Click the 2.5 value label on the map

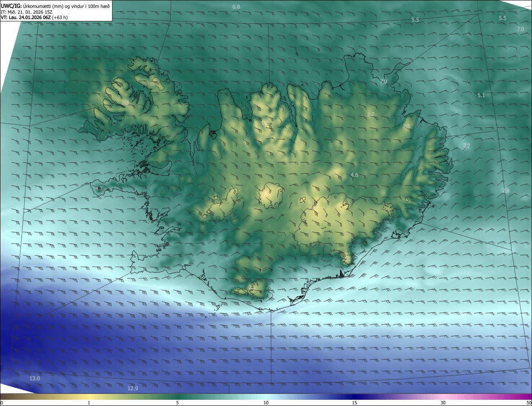point(406,127)
